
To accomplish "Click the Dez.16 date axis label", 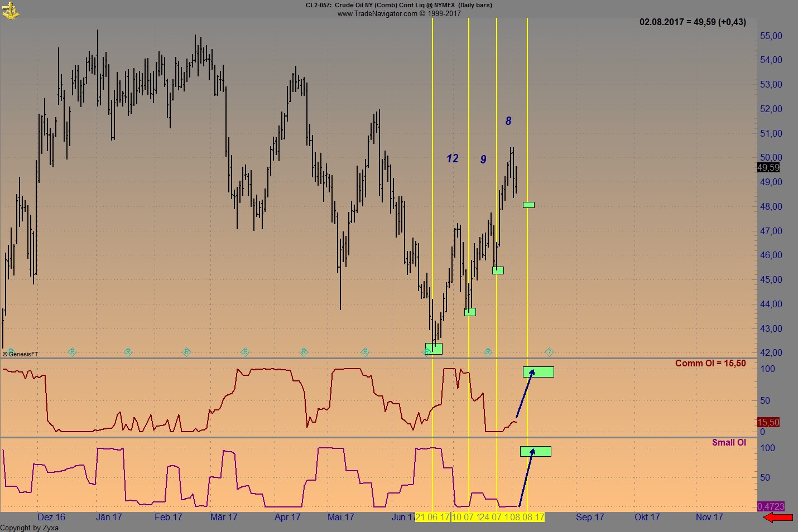I will 51,518.
